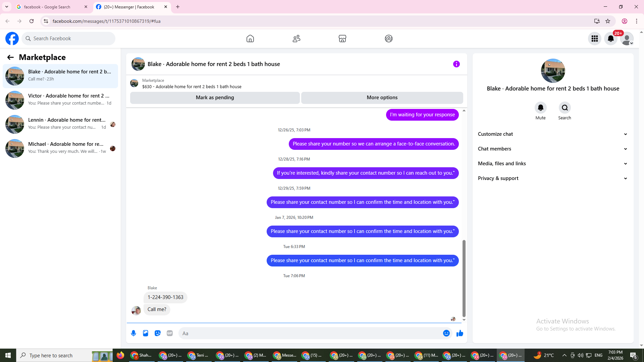This screenshot has height=362, width=644.
Task: Click the voice clip microphone icon
Action: pos(133,333)
